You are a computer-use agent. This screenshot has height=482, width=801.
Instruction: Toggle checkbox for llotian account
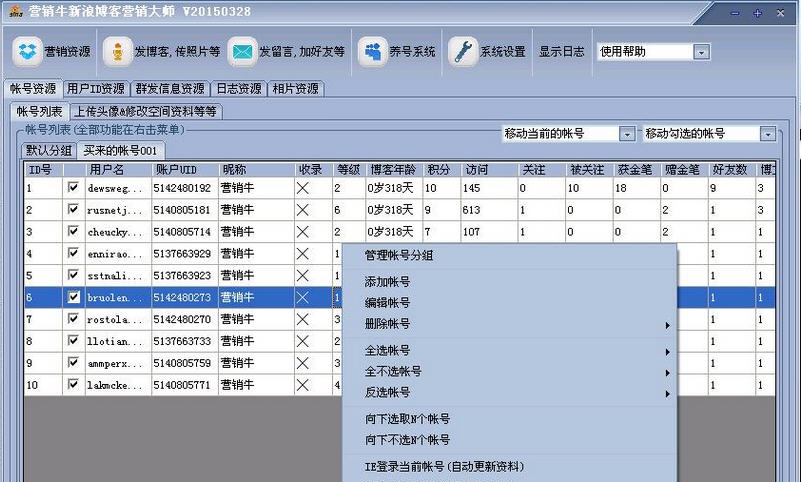pyautogui.click(x=74, y=341)
